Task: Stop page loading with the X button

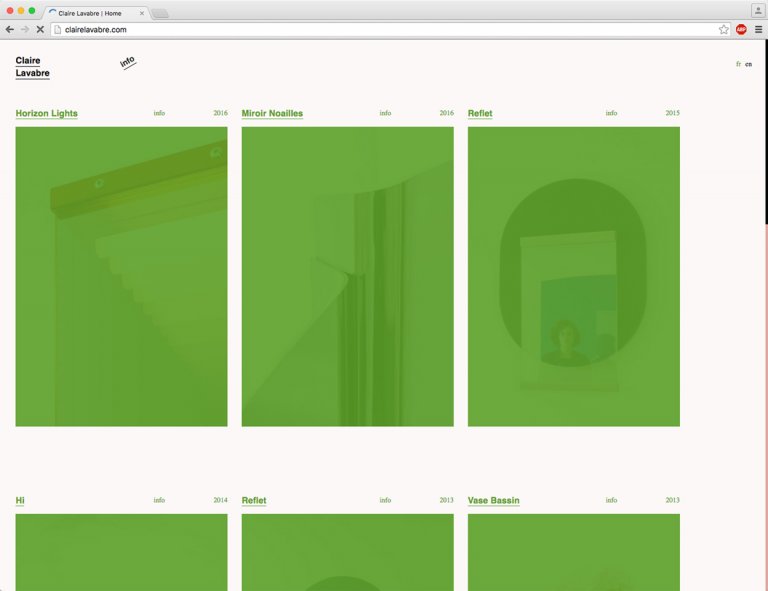Action: 40,30
